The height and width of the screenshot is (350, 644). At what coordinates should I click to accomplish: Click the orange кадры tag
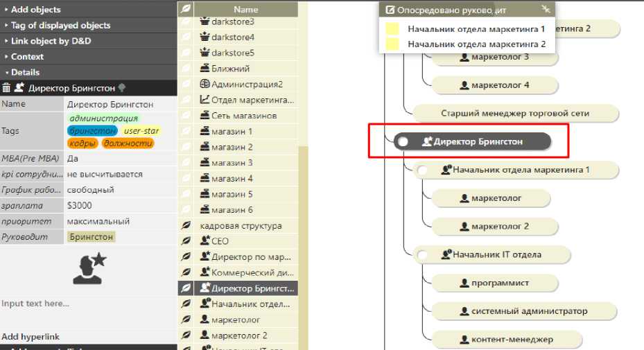(x=82, y=143)
